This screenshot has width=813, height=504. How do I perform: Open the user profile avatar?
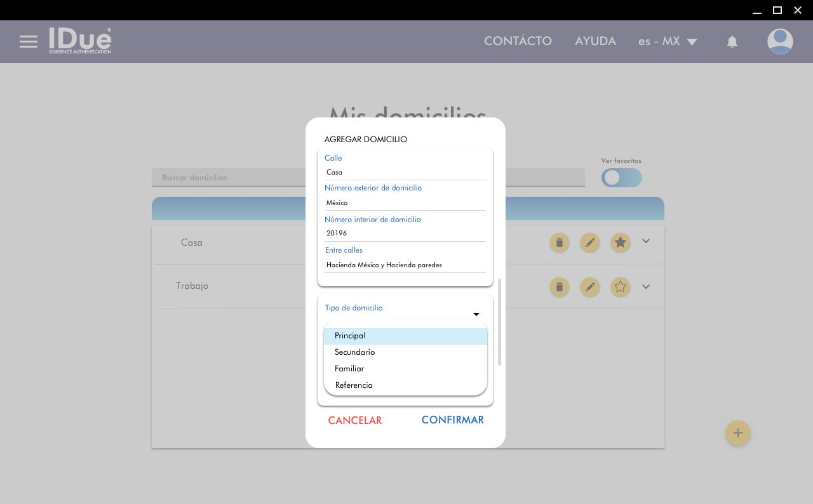[x=779, y=42]
